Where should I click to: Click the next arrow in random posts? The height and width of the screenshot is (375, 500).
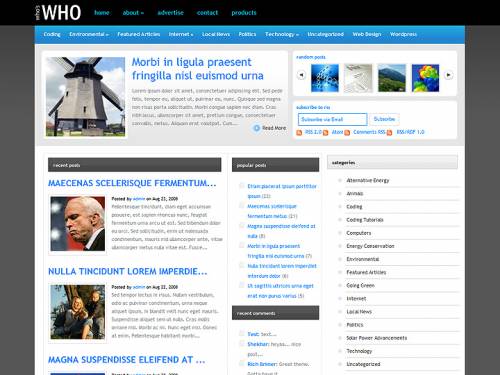point(449,75)
